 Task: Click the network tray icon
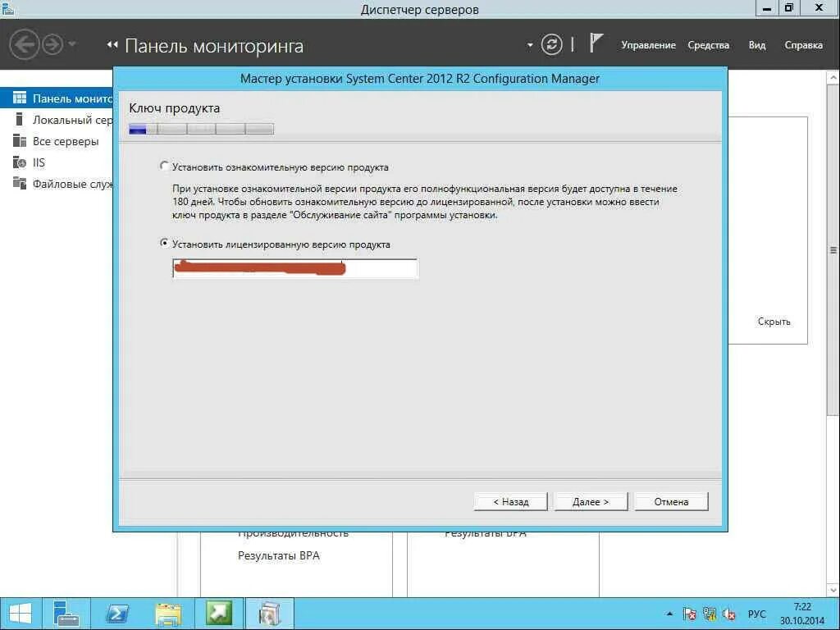710,614
